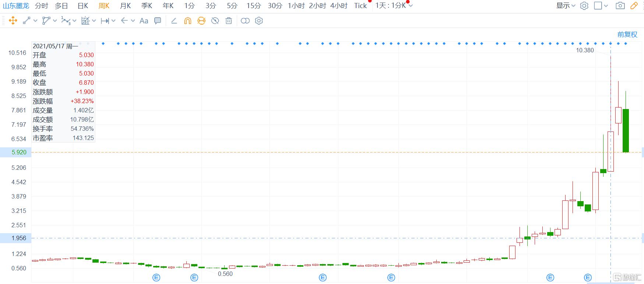The width and height of the screenshot is (644, 284).
Task: Select the wave pattern drawing tool
Action: (66, 21)
